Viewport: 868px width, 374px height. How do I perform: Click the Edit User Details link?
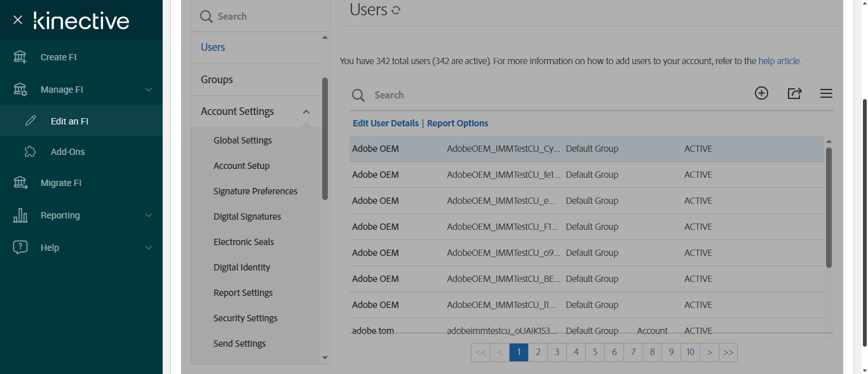coord(386,123)
